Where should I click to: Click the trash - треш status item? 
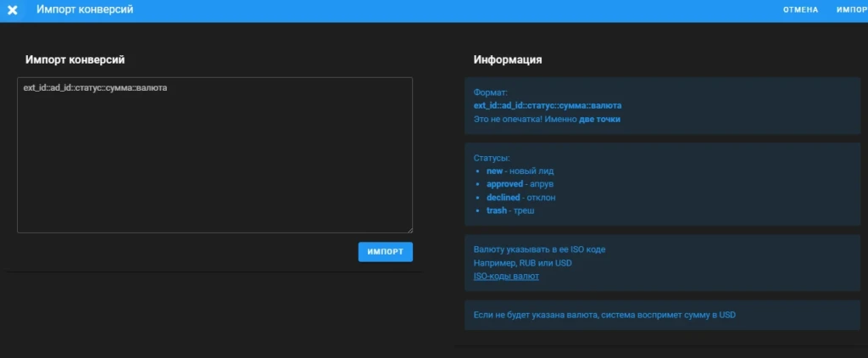510,210
